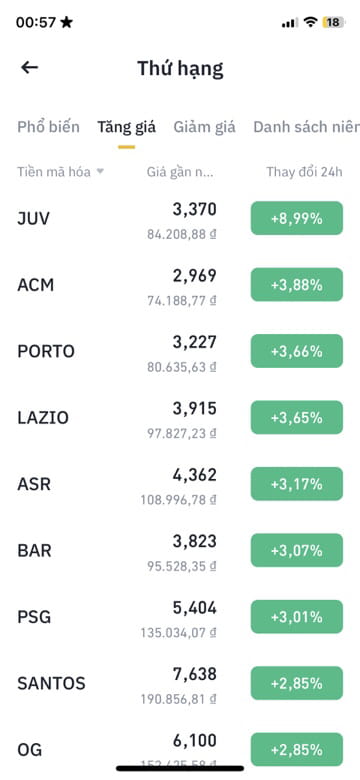Switch to the Phổ biến tab
Viewport: 360px width, 780px height.
pyautogui.click(x=48, y=127)
